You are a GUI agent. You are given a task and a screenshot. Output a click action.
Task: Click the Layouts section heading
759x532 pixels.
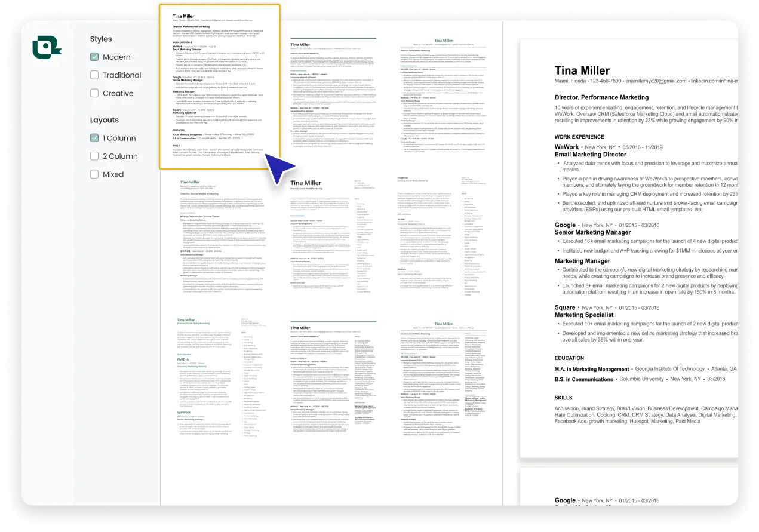[x=105, y=120]
